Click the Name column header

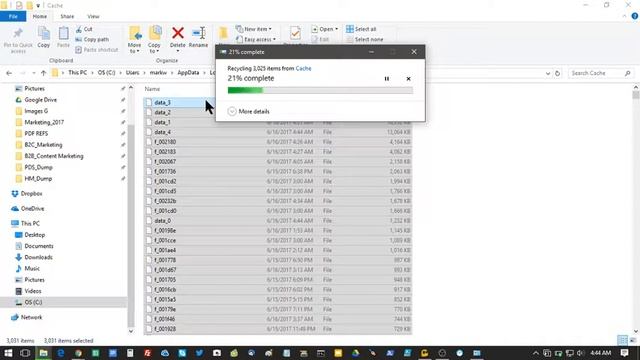click(152, 89)
